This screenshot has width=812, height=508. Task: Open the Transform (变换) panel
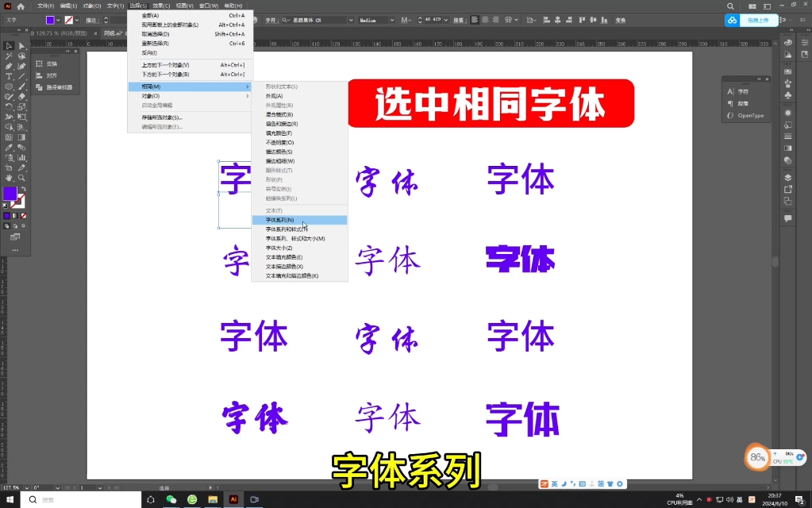pyautogui.click(x=48, y=63)
